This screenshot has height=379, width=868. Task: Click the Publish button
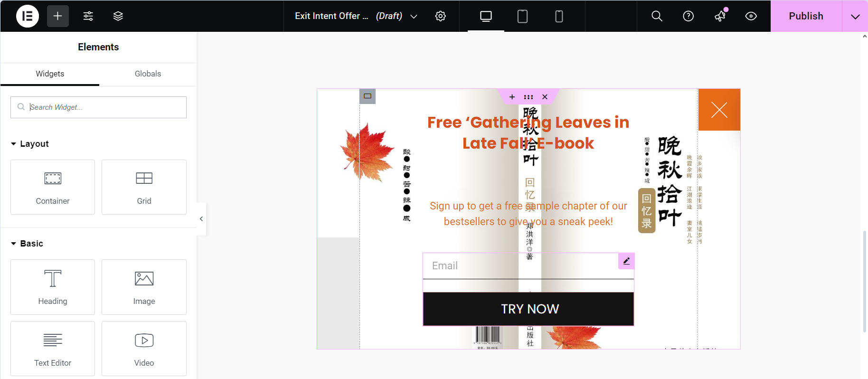pos(806,16)
